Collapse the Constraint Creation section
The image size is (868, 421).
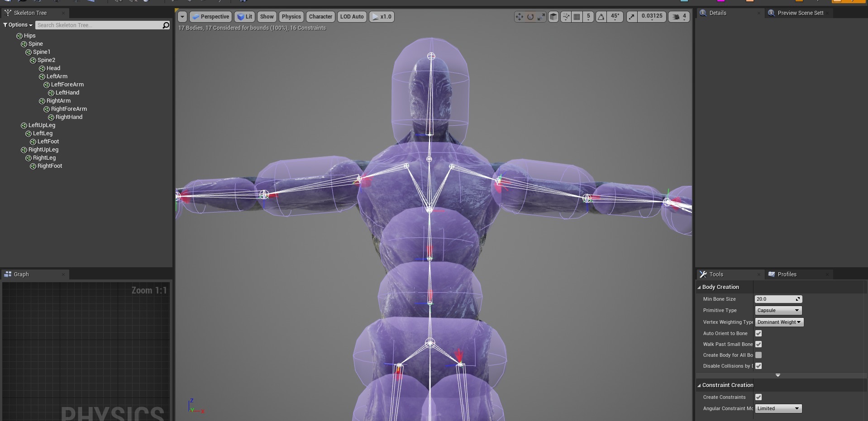pyautogui.click(x=699, y=385)
